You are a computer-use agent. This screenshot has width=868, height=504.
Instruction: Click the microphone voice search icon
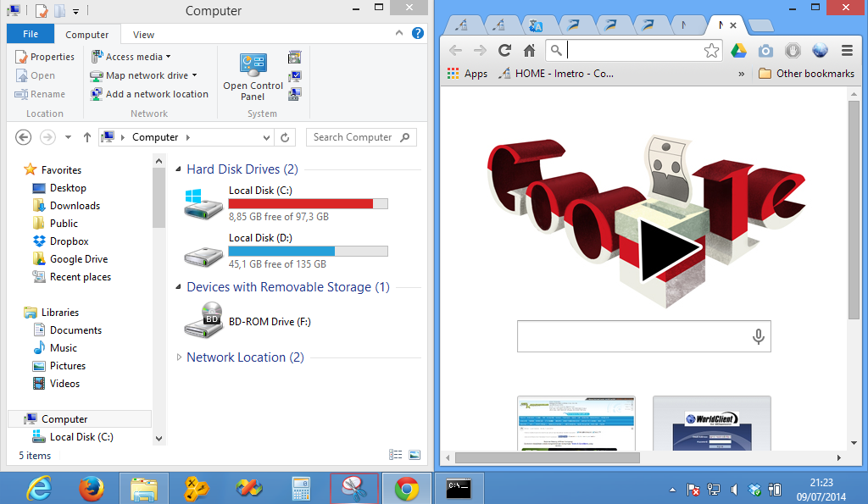(x=759, y=335)
